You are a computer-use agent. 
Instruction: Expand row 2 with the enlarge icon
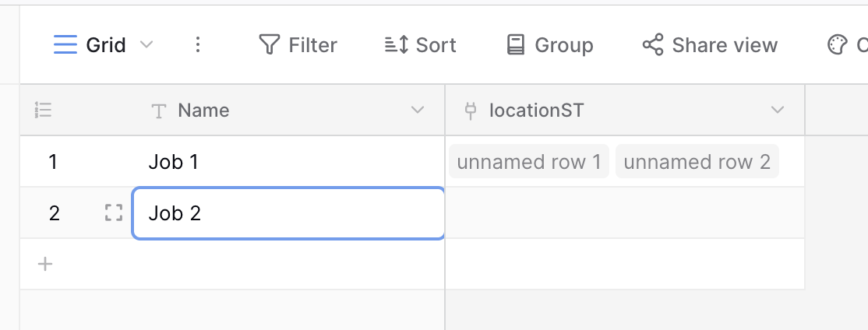[x=114, y=212]
